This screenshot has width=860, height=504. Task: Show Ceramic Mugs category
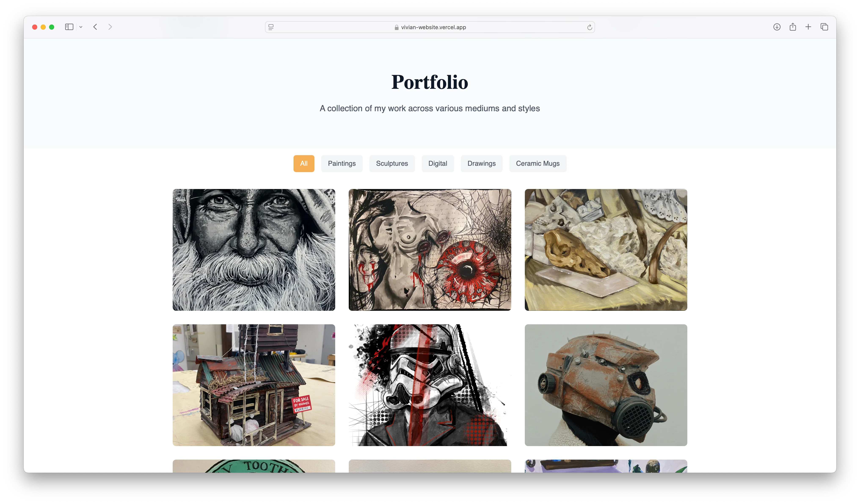(537, 163)
